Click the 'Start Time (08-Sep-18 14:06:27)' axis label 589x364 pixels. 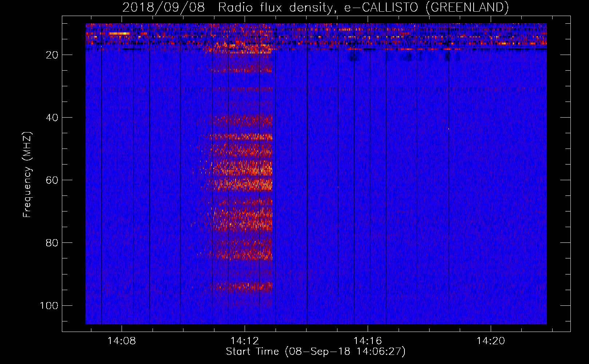coord(316,352)
